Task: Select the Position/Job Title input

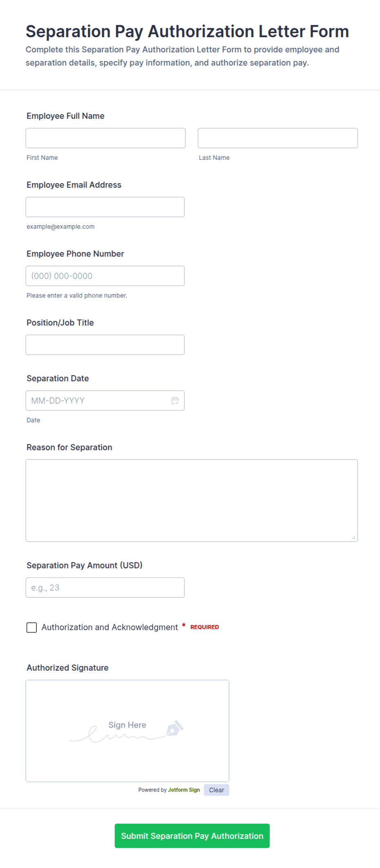Action: click(105, 345)
